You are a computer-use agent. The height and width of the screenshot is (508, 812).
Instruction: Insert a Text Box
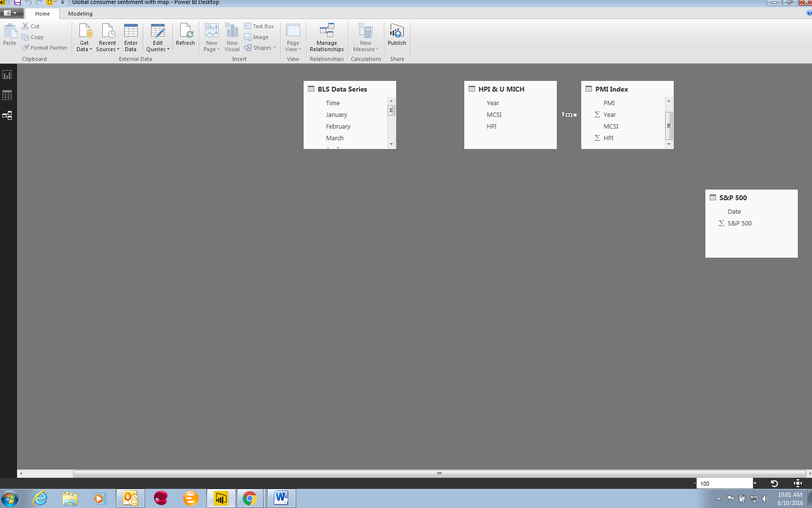259,26
